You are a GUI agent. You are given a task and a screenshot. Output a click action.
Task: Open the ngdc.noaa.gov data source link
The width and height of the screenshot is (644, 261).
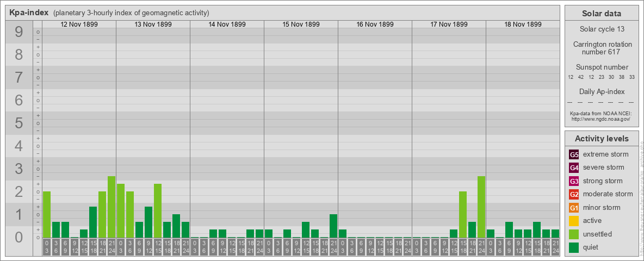coord(600,119)
